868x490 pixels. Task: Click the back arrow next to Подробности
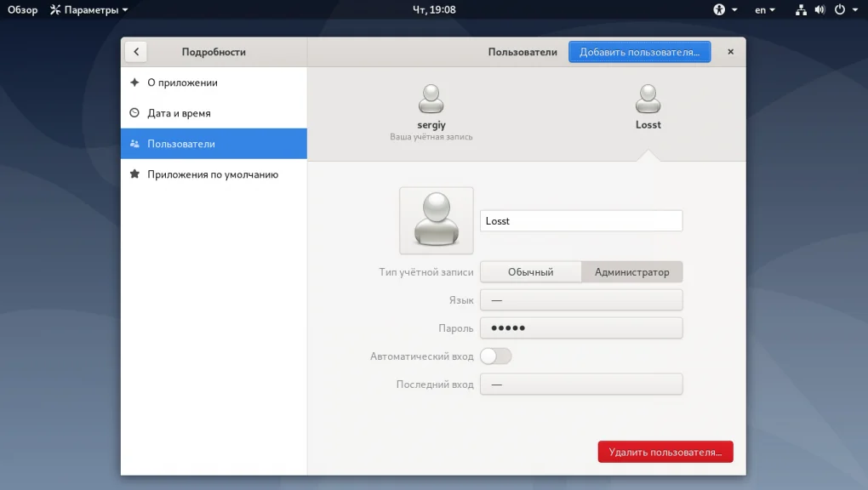tap(136, 52)
